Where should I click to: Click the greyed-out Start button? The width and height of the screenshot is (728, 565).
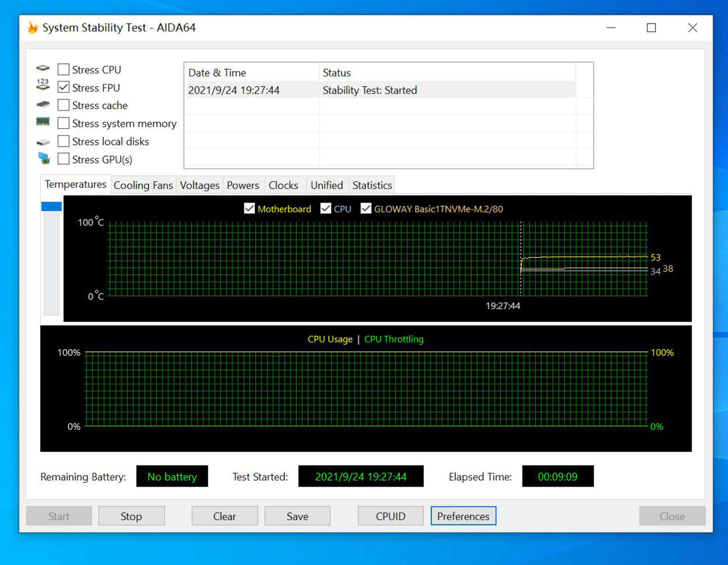[x=59, y=516]
